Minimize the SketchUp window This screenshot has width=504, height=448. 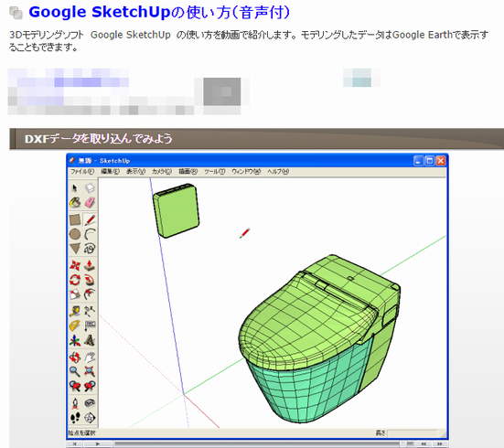coord(418,160)
